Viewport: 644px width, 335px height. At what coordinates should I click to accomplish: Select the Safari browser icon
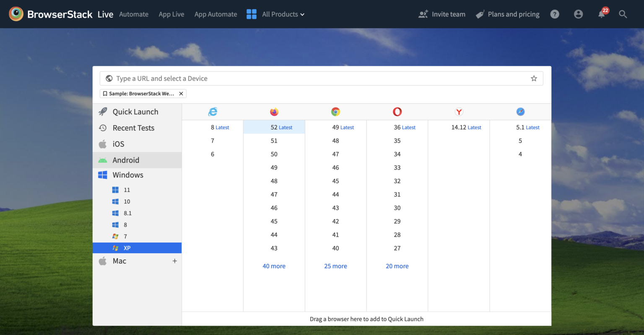click(x=520, y=112)
